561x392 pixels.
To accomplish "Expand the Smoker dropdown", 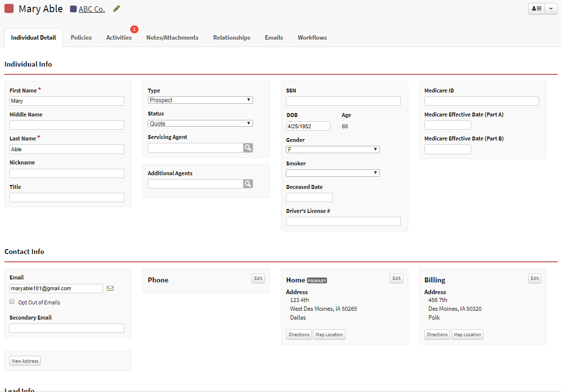I will (332, 172).
